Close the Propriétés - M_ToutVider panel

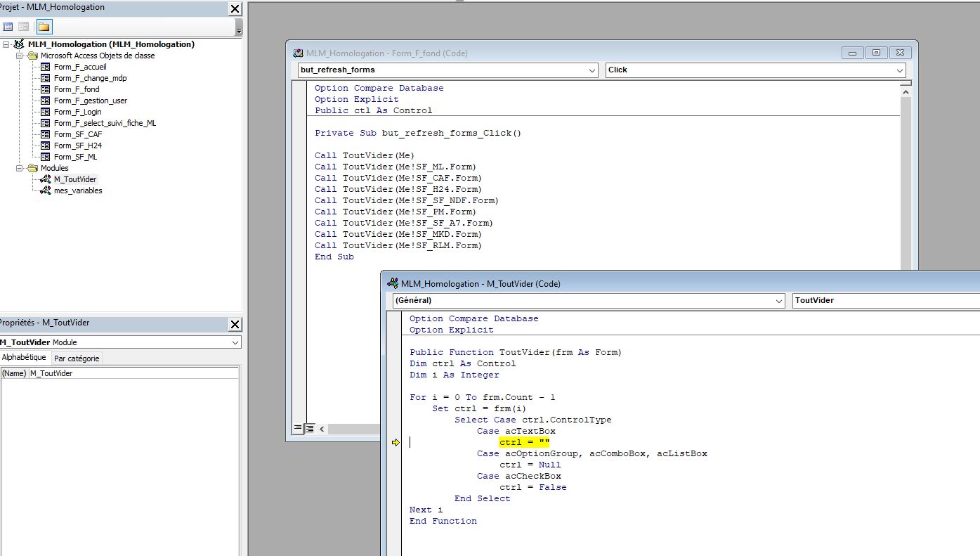(x=235, y=324)
